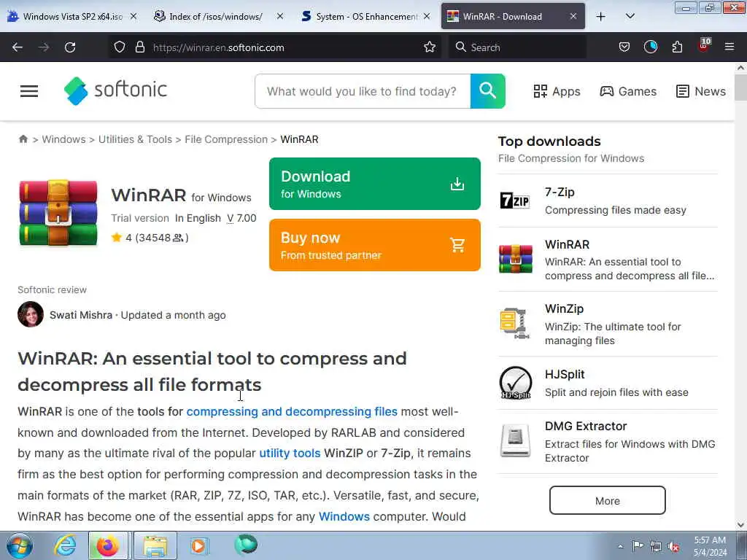Click the breadcrumb home icon
This screenshot has width=747, height=560.
(x=23, y=139)
